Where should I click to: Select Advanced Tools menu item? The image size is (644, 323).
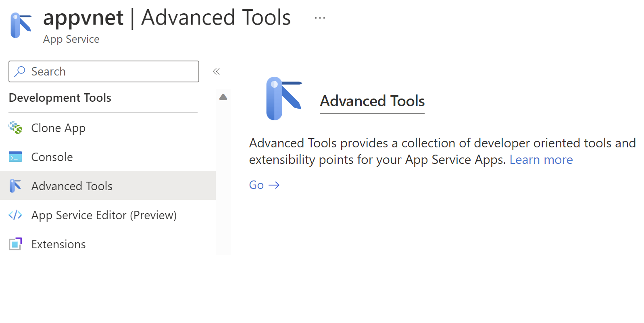[108, 185]
